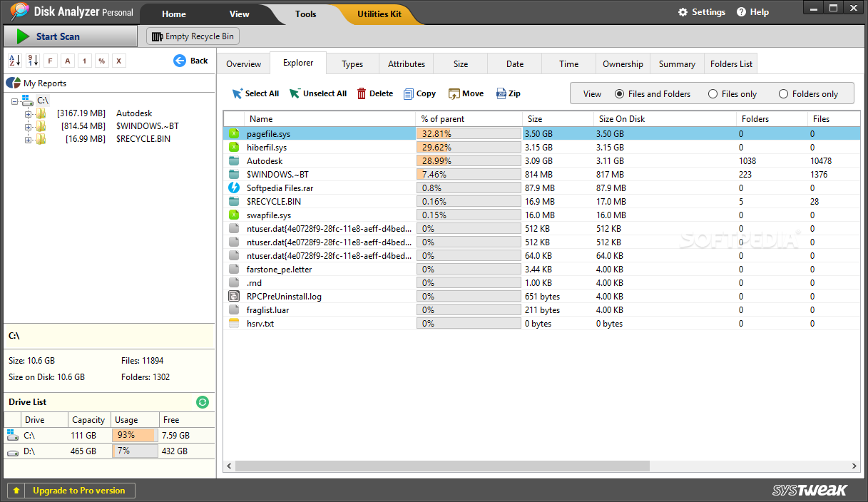The width and height of the screenshot is (868, 502).
Task: Switch to the Folders List tab
Action: 731,64
